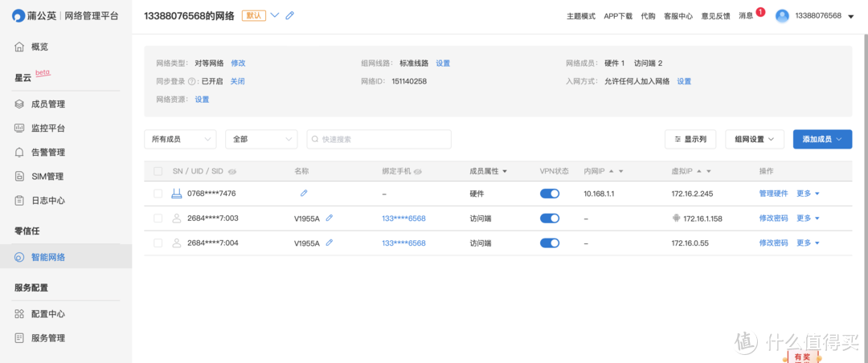868x363 pixels.
Task: Check the select-all header checkbox
Action: click(158, 172)
